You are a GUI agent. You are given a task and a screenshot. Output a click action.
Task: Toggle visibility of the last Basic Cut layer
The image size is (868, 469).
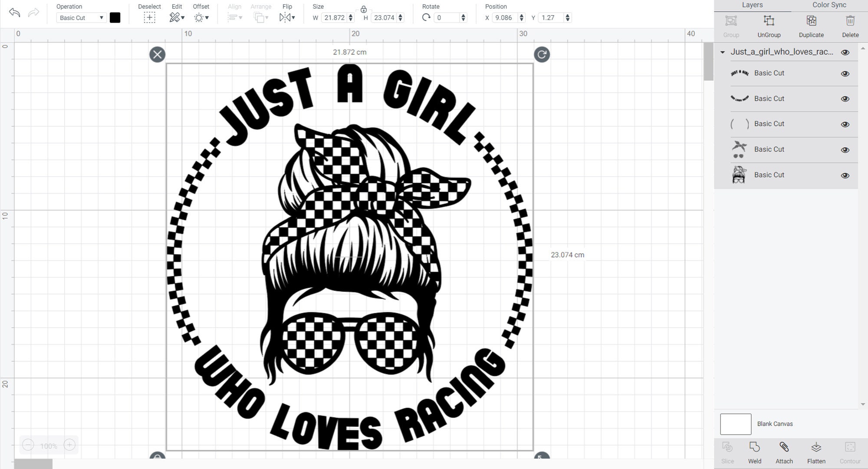[845, 175]
